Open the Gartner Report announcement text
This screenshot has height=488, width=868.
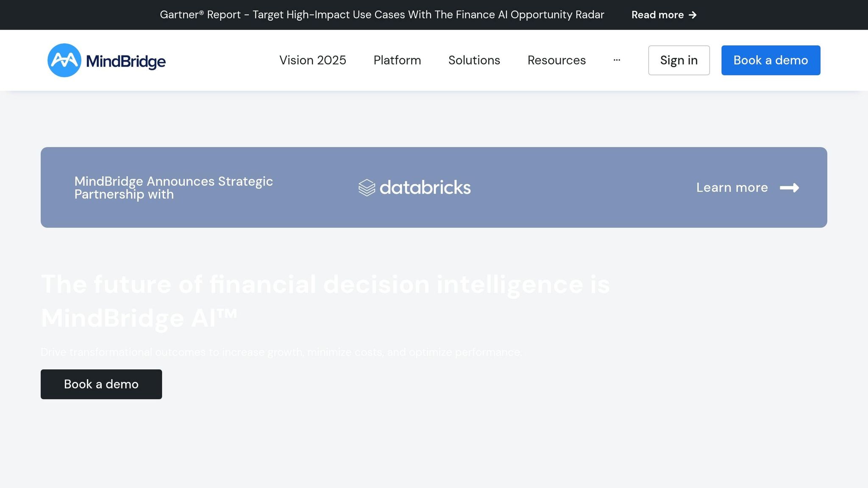(x=382, y=15)
